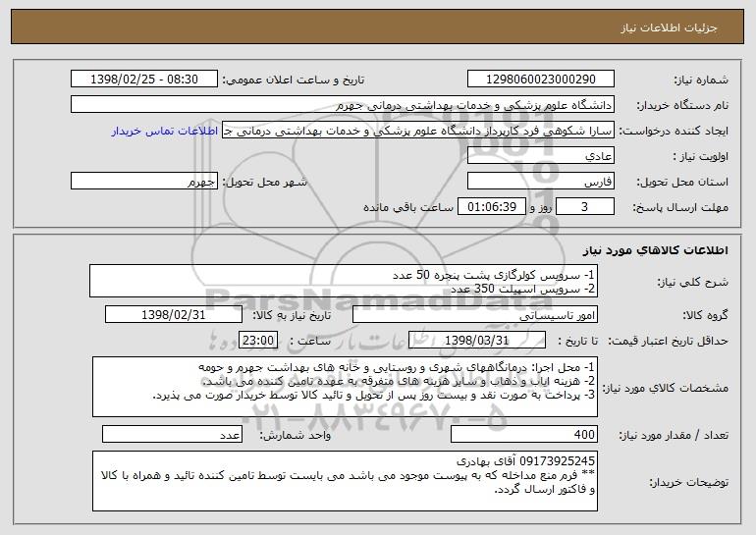
Task: Select the remaining days field showing 3
Action: coord(585,207)
